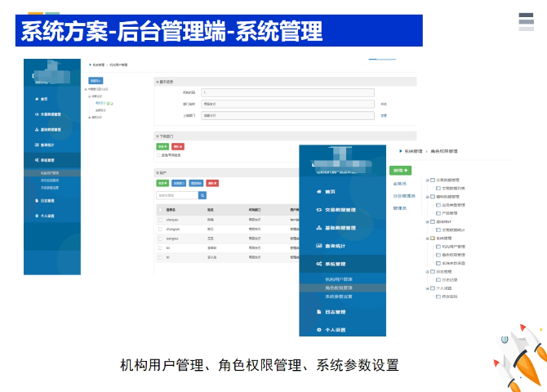
Task: Click red delete button under 下级部门 section
Action: 178,147
